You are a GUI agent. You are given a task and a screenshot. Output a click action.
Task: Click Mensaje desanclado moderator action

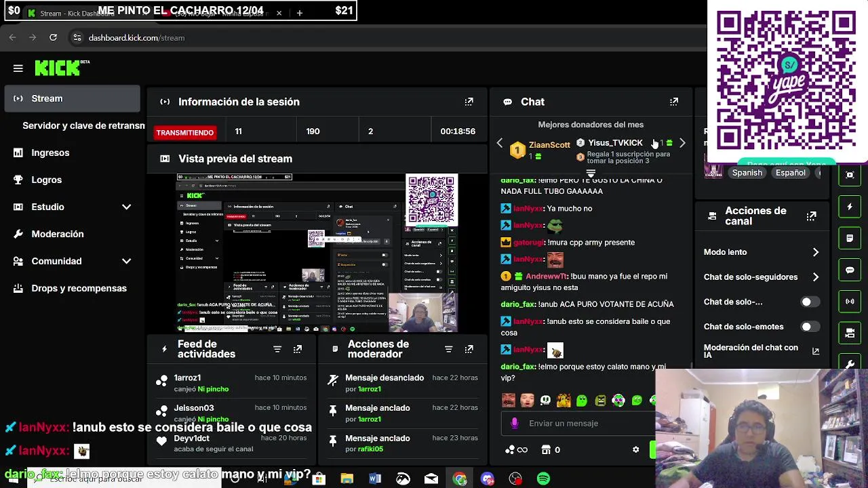coord(403,383)
